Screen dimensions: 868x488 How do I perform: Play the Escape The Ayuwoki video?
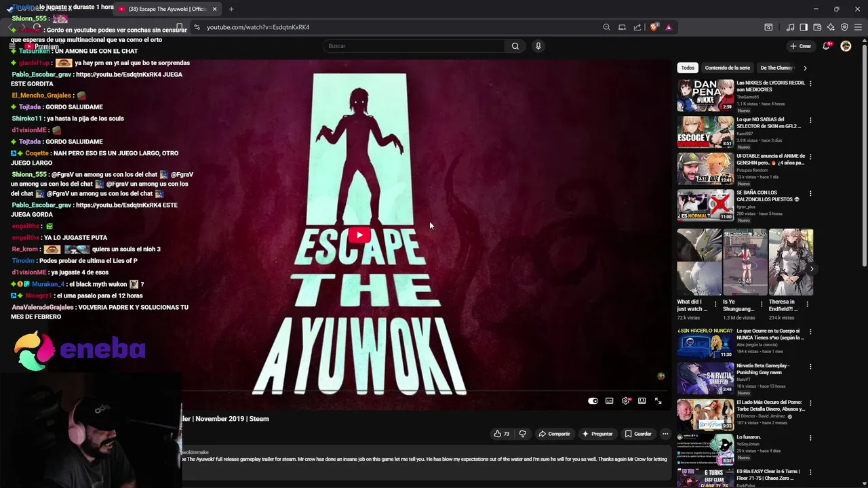pos(359,235)
